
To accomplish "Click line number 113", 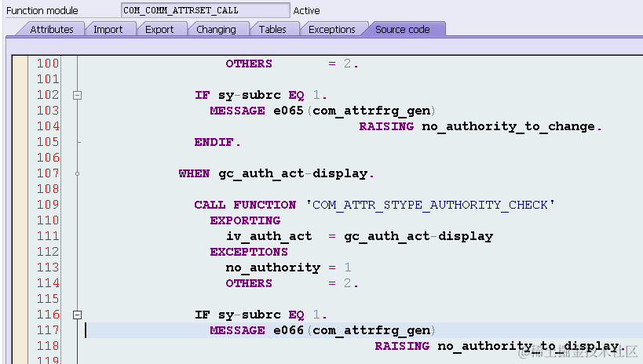I will (x=48, y=268).
